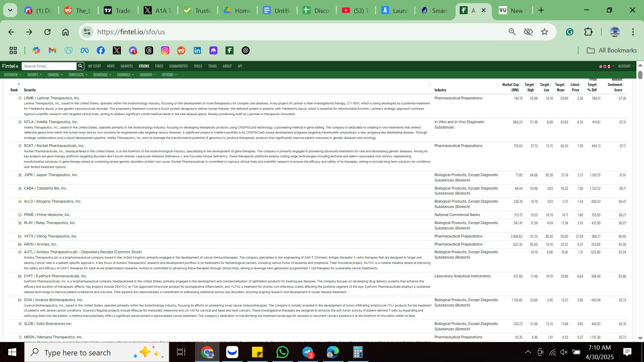Expand the SHORTS dropdown menu
The width and height of the screenshot is (644, 362).
click(x=34, y=75)
